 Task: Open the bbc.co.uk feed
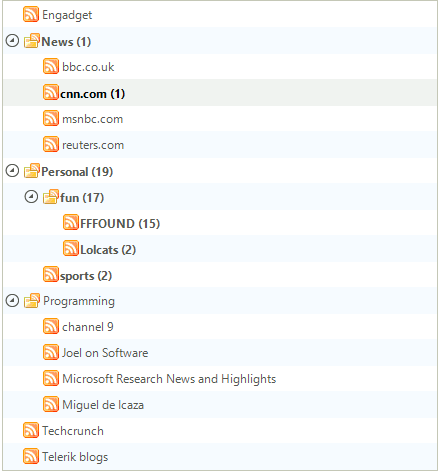click(x=88, y=67)
